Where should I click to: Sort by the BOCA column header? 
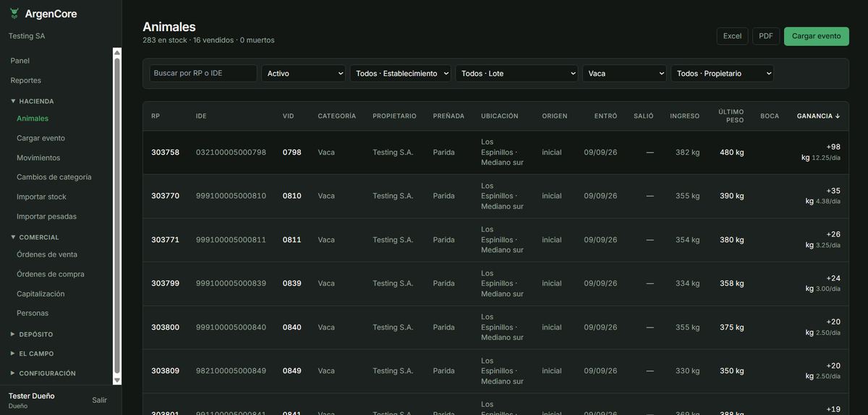click(770, 116)
